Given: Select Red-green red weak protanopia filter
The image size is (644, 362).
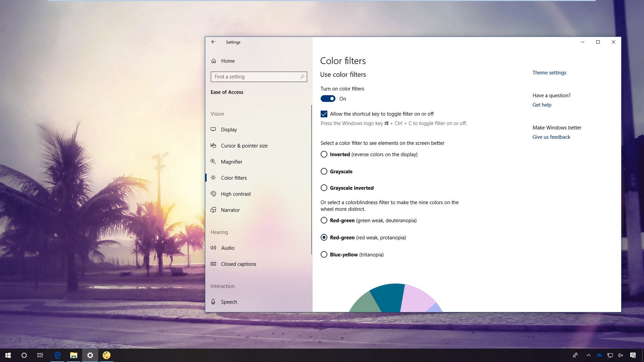Looking at the screenshot, I should click(324, 237).
